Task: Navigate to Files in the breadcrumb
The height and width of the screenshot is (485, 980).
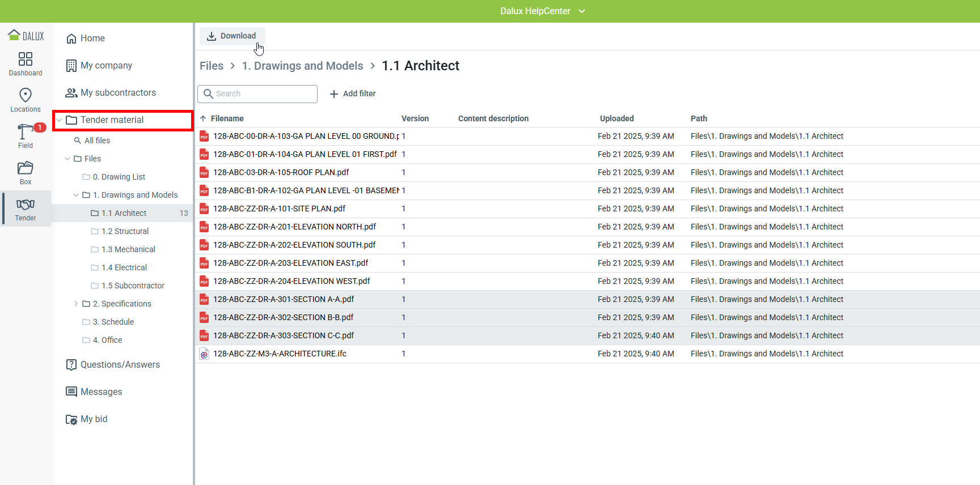Action: point(212,66)
